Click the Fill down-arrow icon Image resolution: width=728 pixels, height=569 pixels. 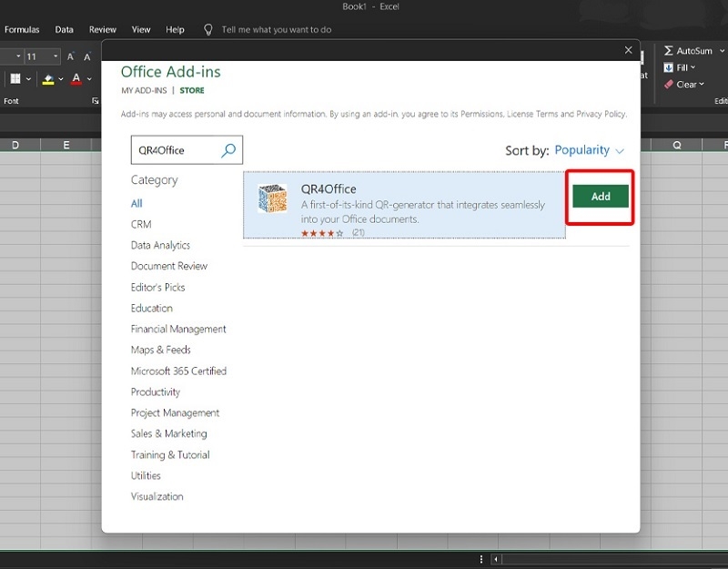tap(669, 67)
